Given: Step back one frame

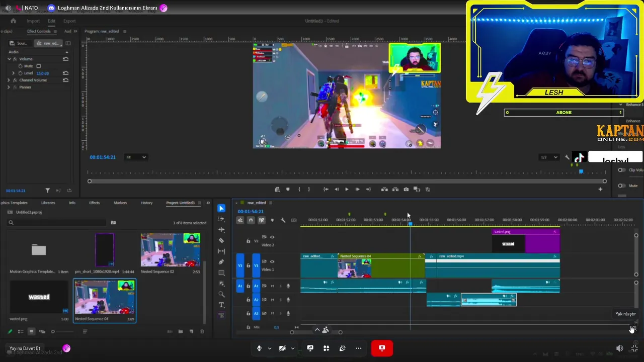Looking at the screenshot, I should (x=337, y=190).
